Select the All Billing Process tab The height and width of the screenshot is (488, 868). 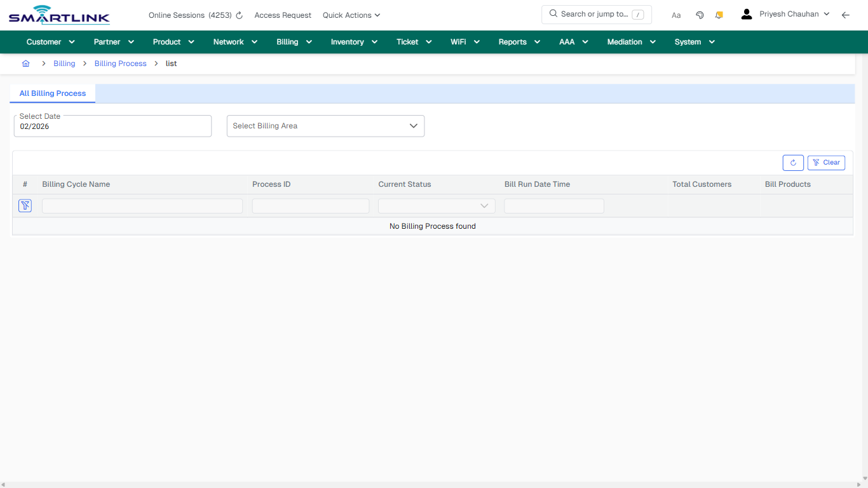[52, 93]
